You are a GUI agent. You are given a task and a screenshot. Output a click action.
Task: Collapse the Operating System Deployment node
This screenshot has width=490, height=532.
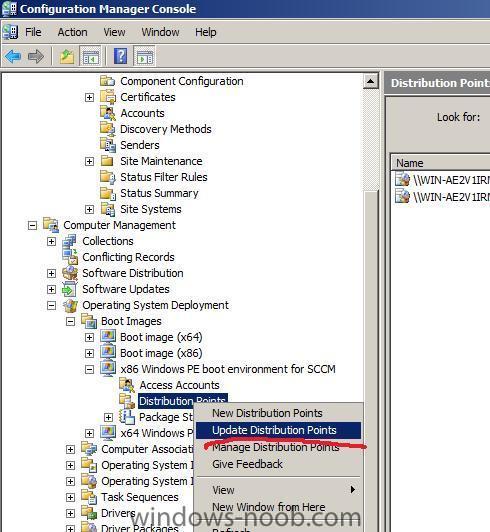[51, 305]
